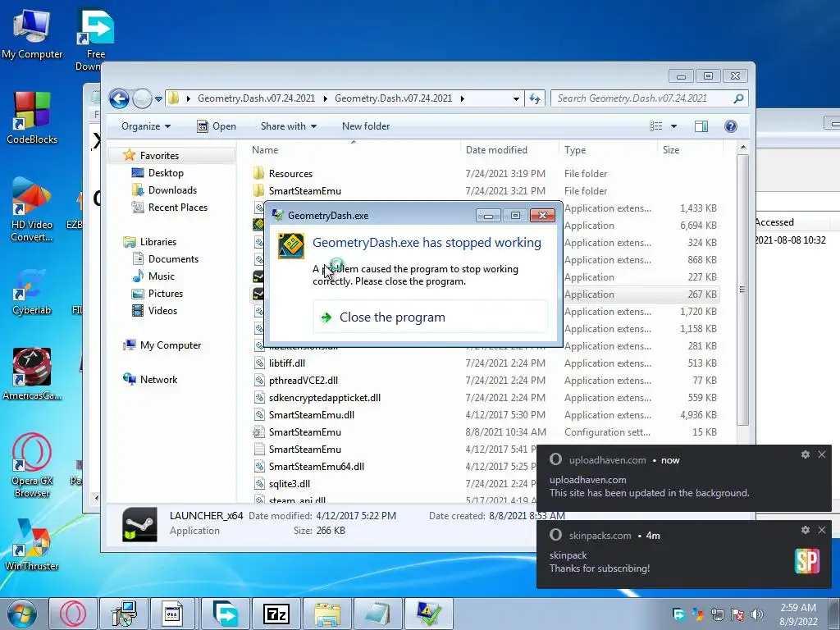Image resolution: width=840 pixels, height=630 pixels.
Task: Open the My Computer desktop icon
Action: pyautogui.click(x=32, y=34)
